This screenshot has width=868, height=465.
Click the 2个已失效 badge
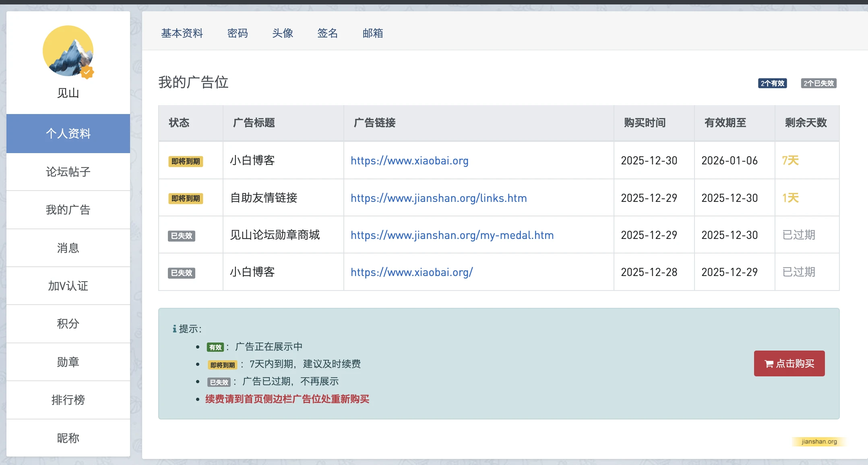click(818, 83)
